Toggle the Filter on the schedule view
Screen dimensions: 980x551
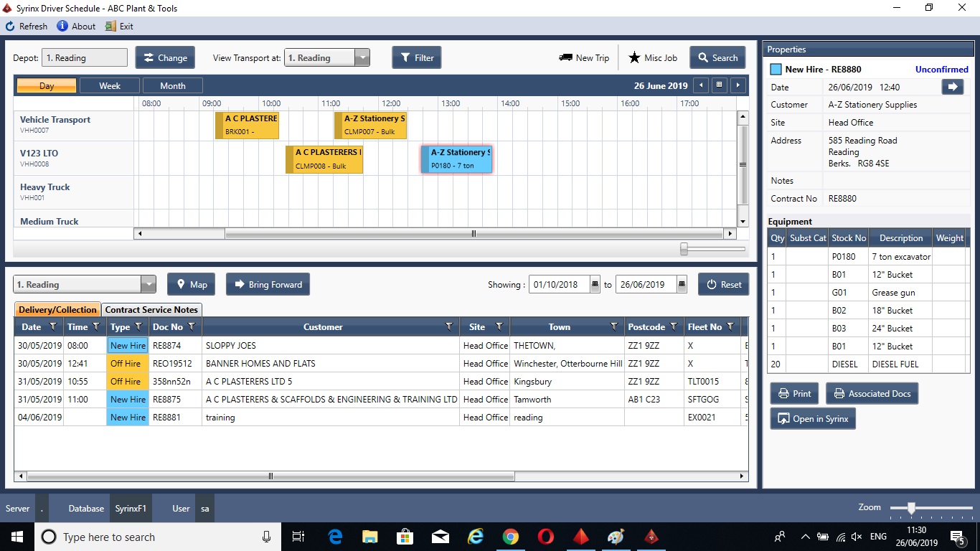[417, 57]
